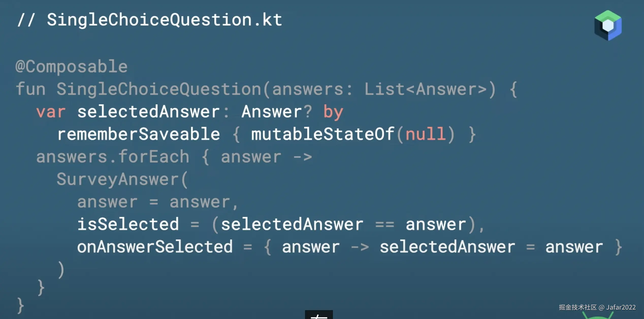This screenshot has height=319, width=644.
Task: Click the red 'by' keyword
Action: pyautogui.click(x=333, y=112)
